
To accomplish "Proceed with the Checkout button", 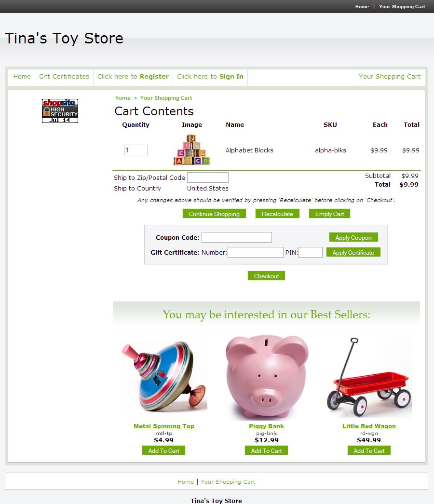I will pos(267,276).
